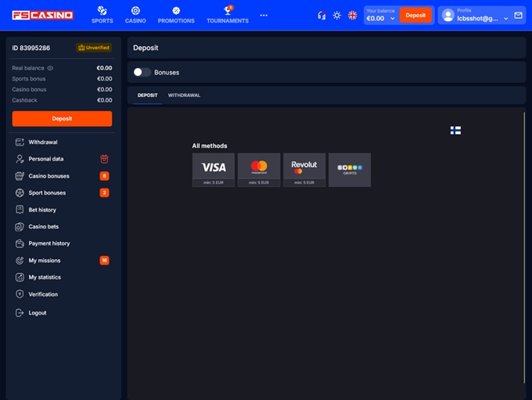Select the WITHDRAWAL tab
The width and height of the screenshot is (532, 400).
(184, 95)
